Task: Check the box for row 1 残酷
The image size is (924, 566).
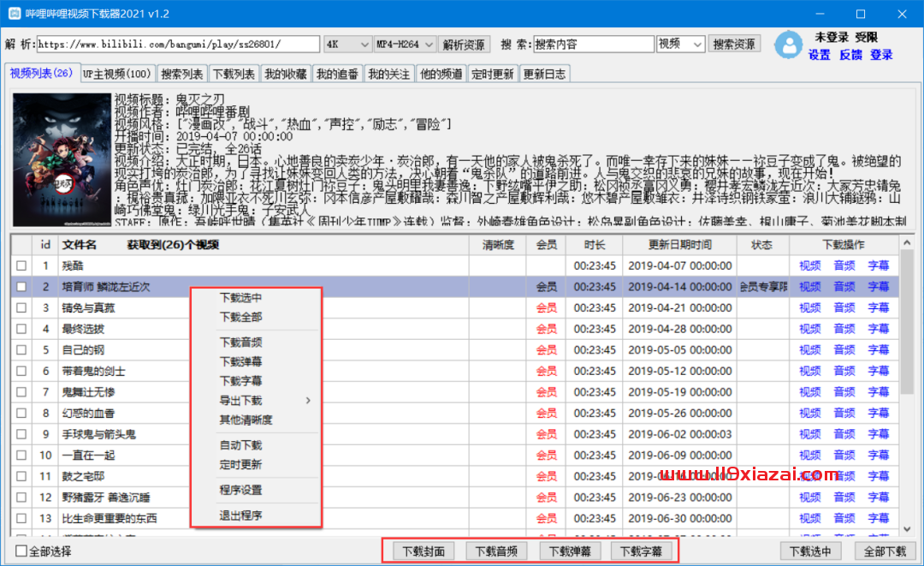Action: pos(21,266)
